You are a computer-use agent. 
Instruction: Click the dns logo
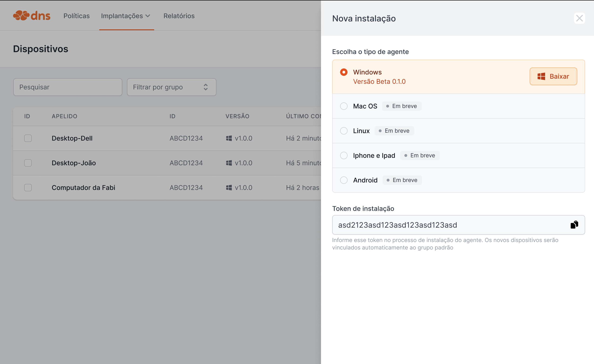[32, 16]
